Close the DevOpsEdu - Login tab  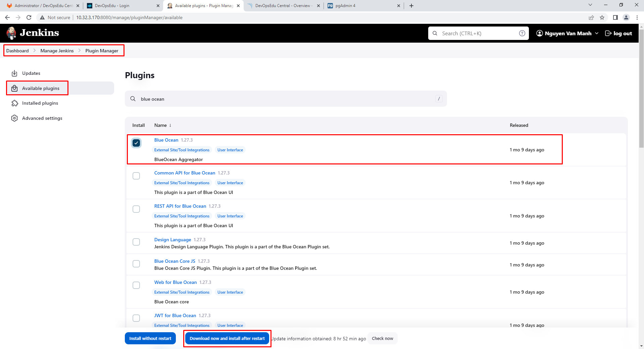158,6
